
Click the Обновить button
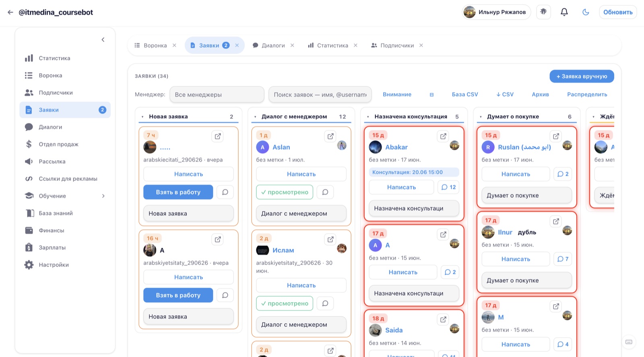tap(618, 12)
